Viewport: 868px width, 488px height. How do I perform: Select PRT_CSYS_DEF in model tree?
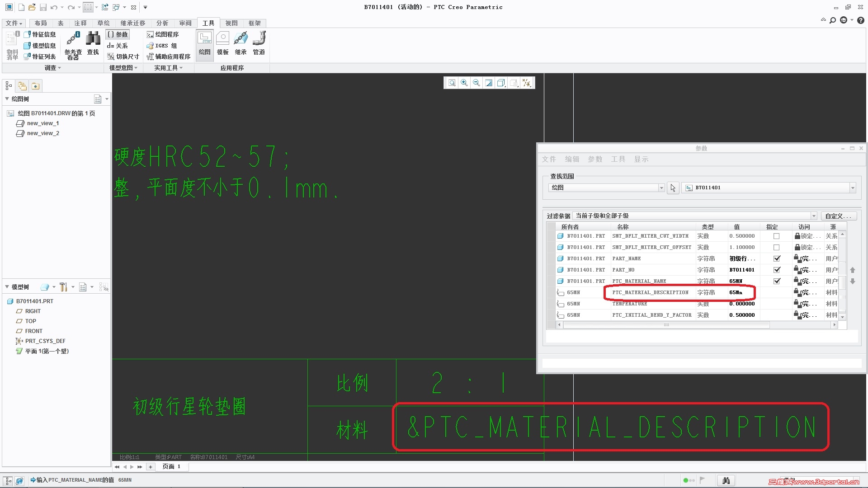tap(45, 341)
